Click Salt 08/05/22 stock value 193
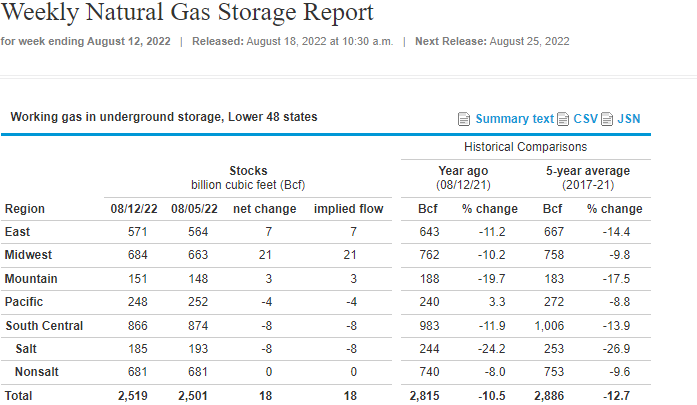This screenshot has width=697, height=405. click(198, 349)
